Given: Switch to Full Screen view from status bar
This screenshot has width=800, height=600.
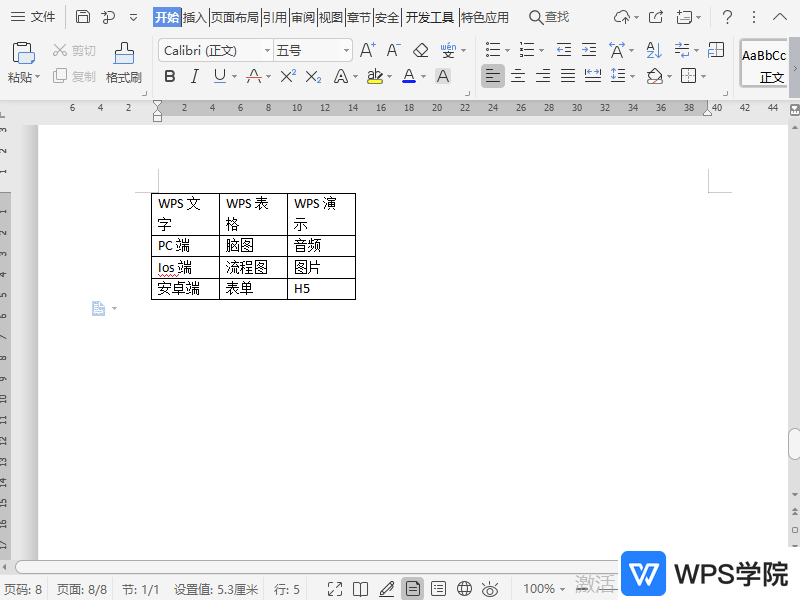Looking at the screenshot, I should 335,588.
